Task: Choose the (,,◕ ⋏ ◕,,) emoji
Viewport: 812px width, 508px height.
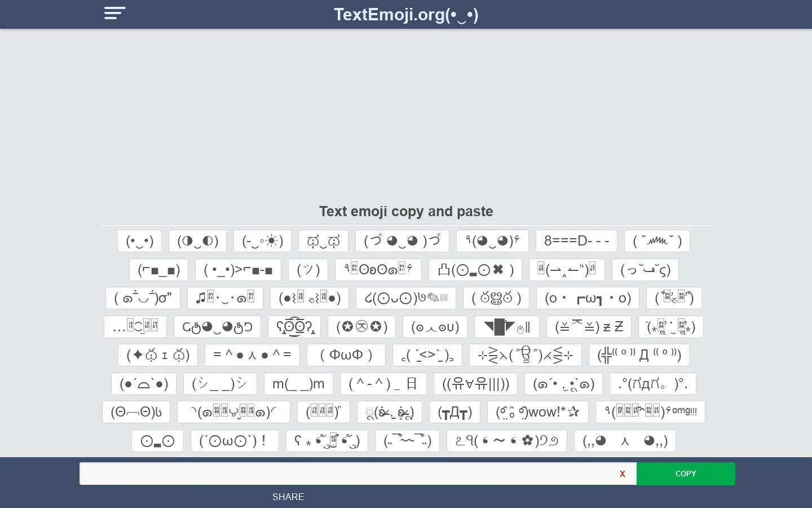Action: 625,441
